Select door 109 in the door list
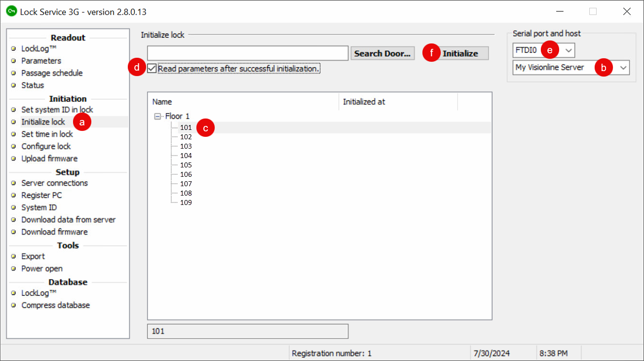The width and height of the screenshot is (644, 361). [186, 202]
